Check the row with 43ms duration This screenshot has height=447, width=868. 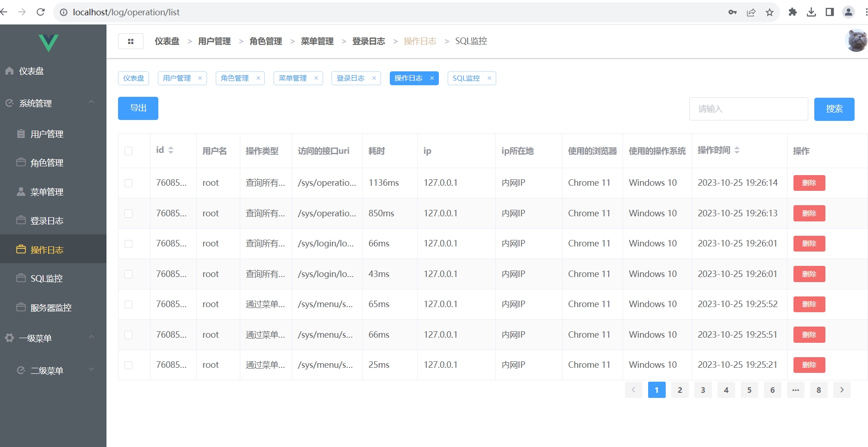(x=129, y=274)
